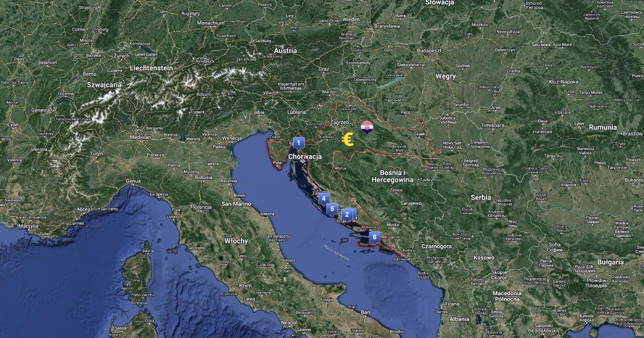
Task: Select the Szwajcaria country label
Action: tap(104, 84)
